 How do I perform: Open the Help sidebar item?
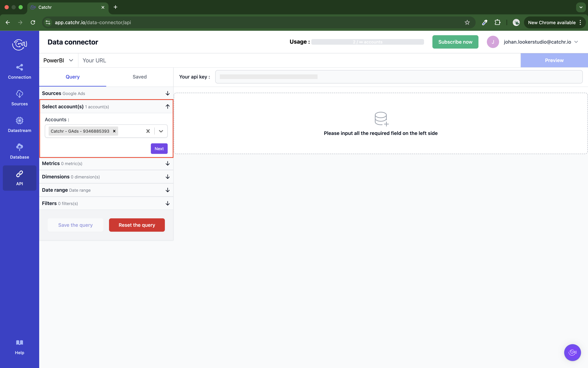(19, 347)
